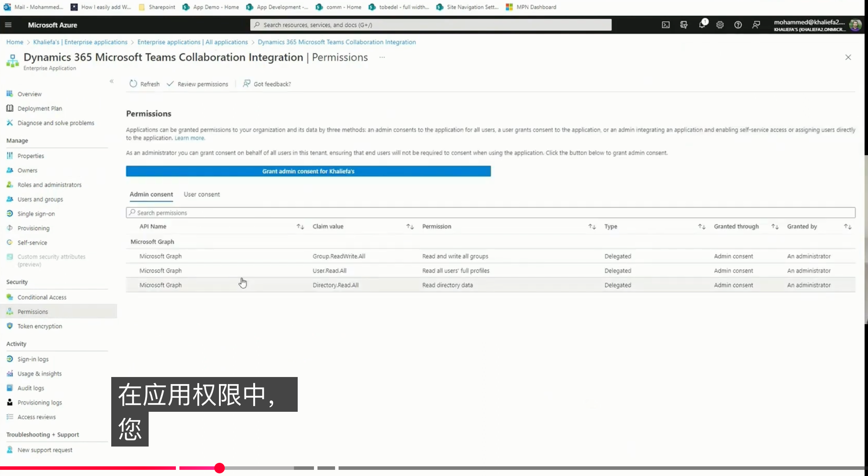Viewport: 868px width, 476px height.
Task: Sort by Granted by column arrows
Action: (848, 227)
